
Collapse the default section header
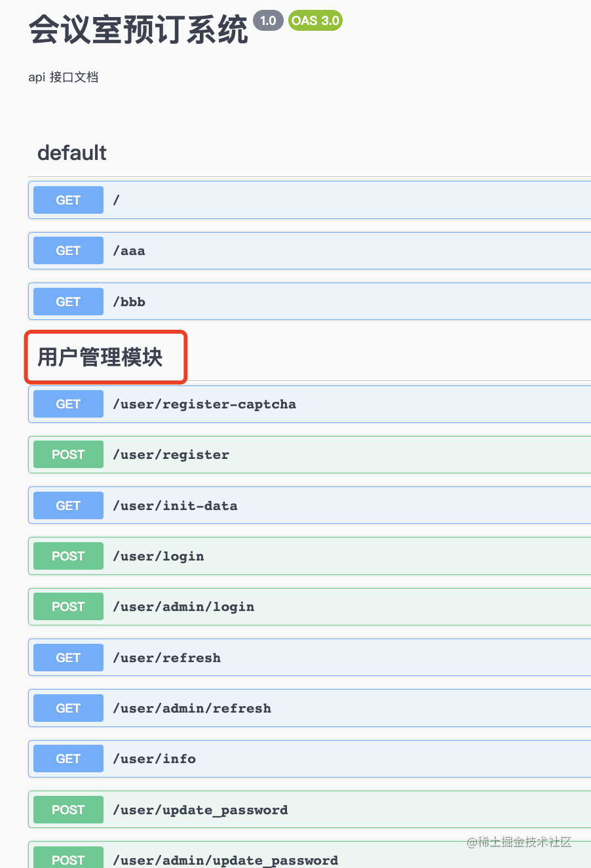72,153
